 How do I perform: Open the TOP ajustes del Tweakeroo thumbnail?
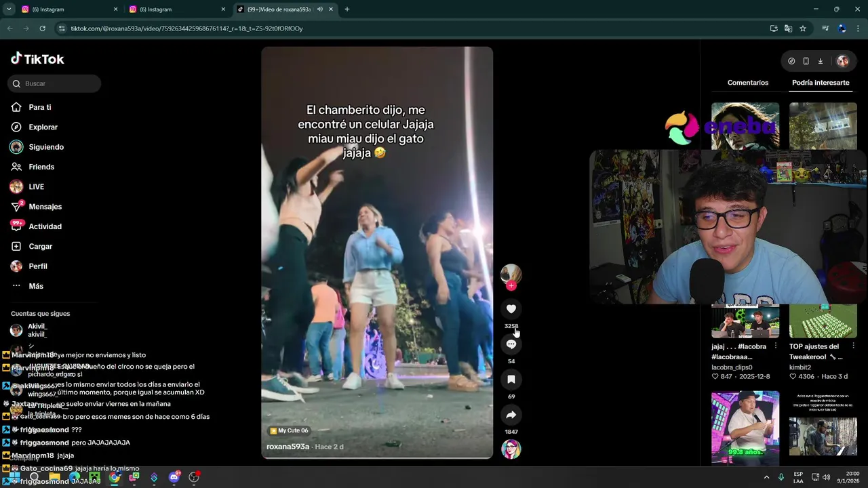pyautogui.click(x=823, y=321)
